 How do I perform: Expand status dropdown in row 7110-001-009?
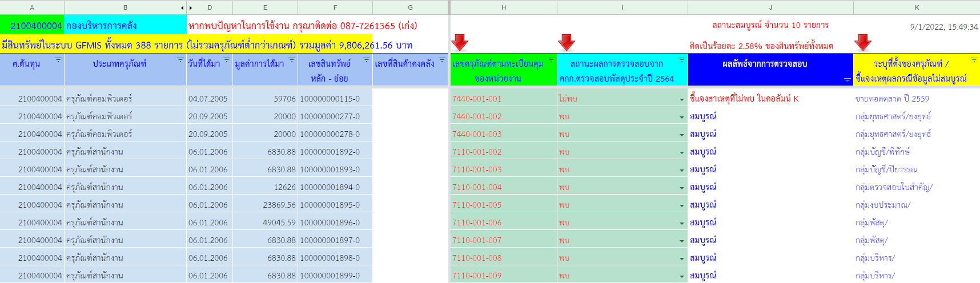click(x=682, y=276)
